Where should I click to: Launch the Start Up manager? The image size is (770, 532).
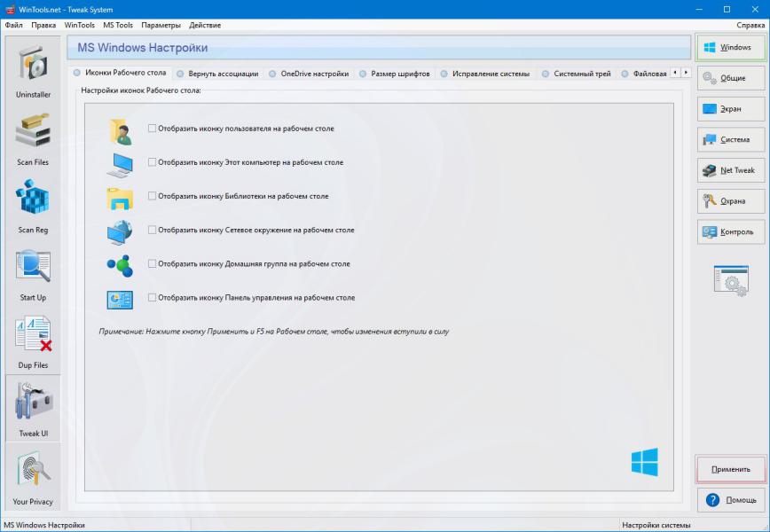pos(34,273)
